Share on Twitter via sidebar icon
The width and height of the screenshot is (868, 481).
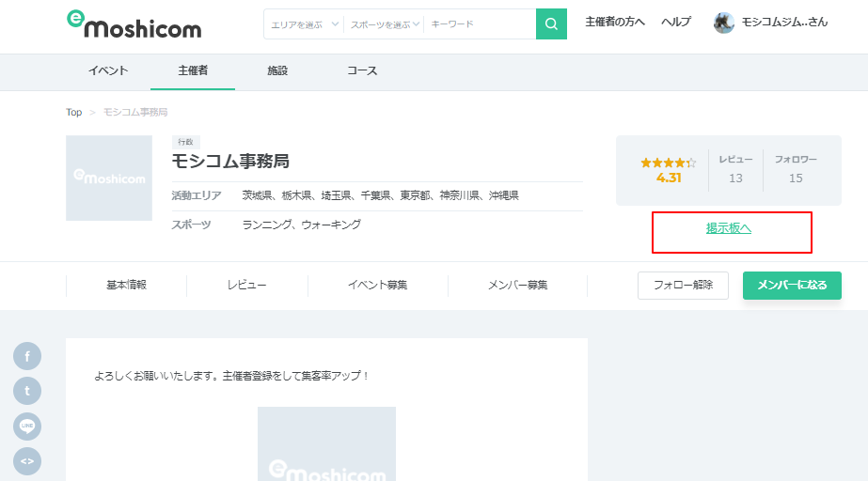(x=27, y=391)
